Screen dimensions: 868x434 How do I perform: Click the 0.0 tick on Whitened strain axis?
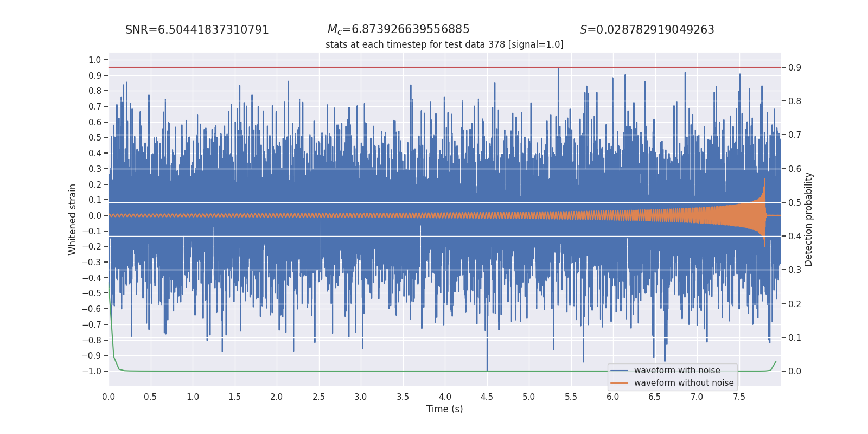pyautogui.click(x=95, y=215)
